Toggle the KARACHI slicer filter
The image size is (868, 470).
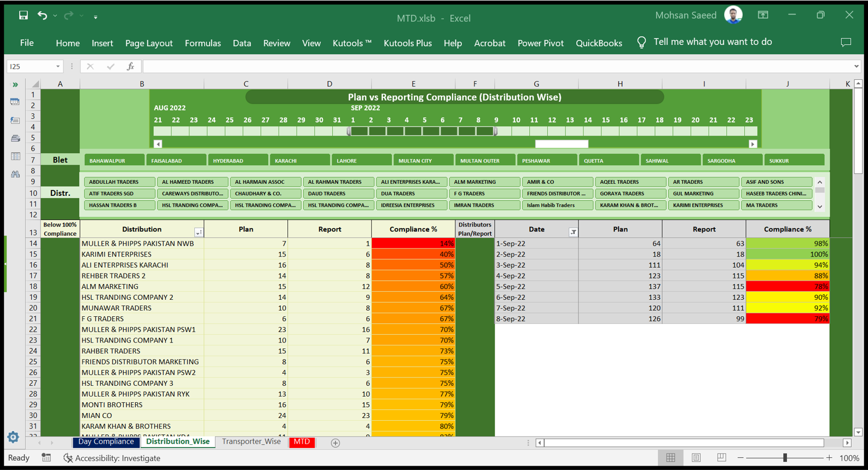[299, 161]
